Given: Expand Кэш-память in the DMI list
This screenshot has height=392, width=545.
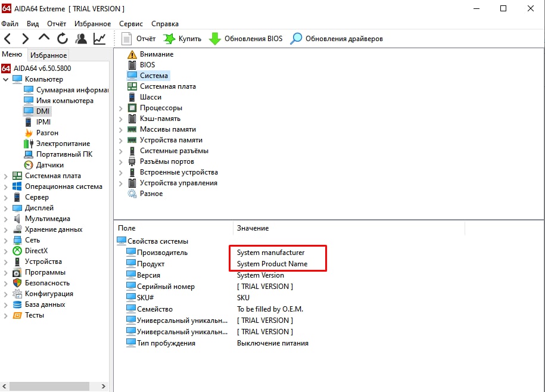Looking at the screenshot, I should [120, 119].
